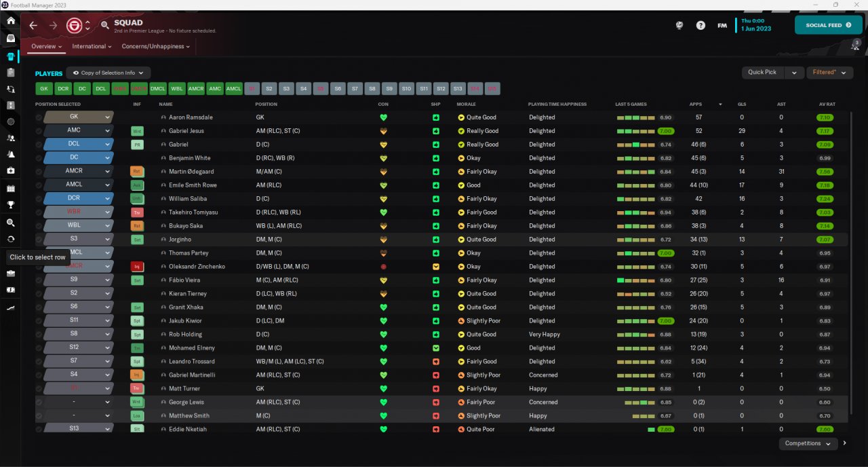Click the search magnifier beside SQUAD

click(105, 26)
